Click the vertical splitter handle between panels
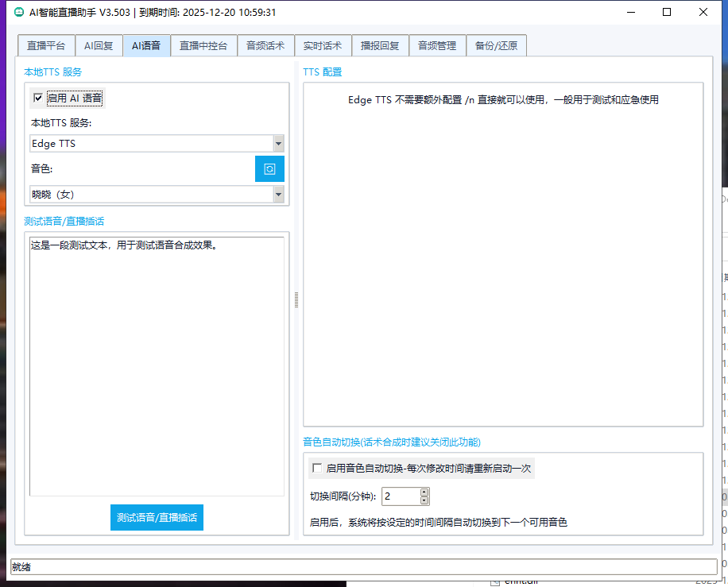Screen dimensions: 728x587 point(296,299)
